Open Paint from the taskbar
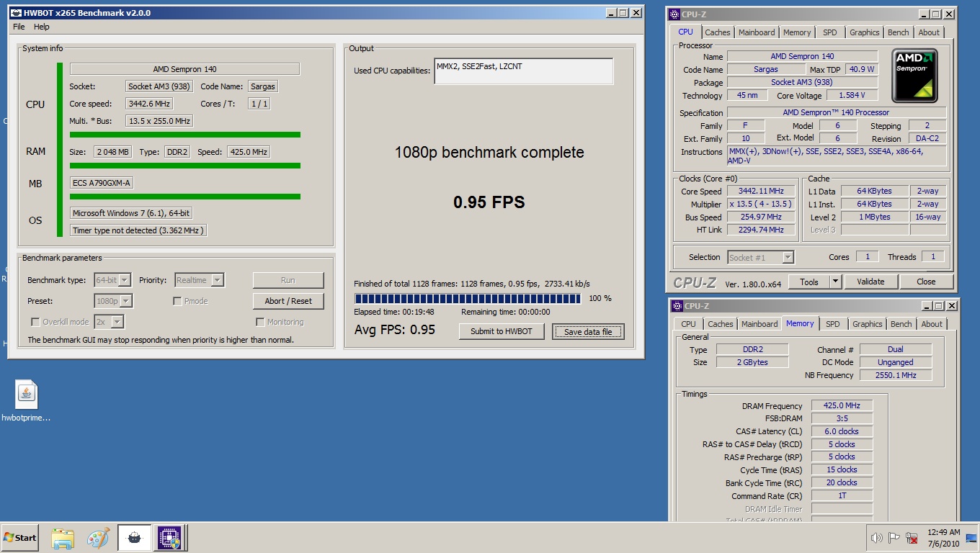The image size is (980, 553). click(x=98, y=537)
